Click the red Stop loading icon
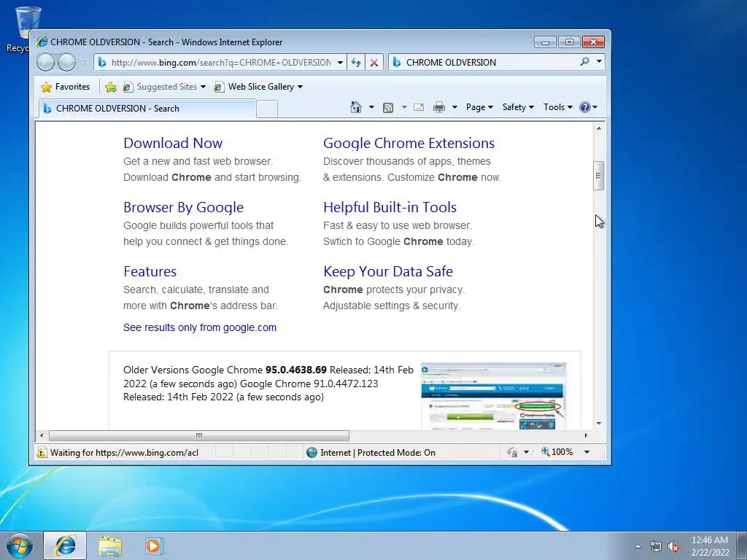Screen dimensions: 747x560 pyautogui.click(x=374, y=63)
